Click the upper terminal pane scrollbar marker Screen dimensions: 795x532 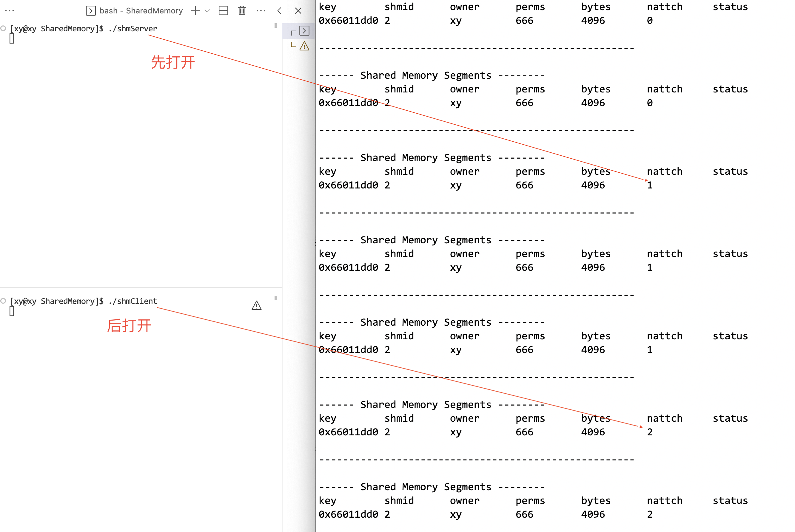[276, 25]
